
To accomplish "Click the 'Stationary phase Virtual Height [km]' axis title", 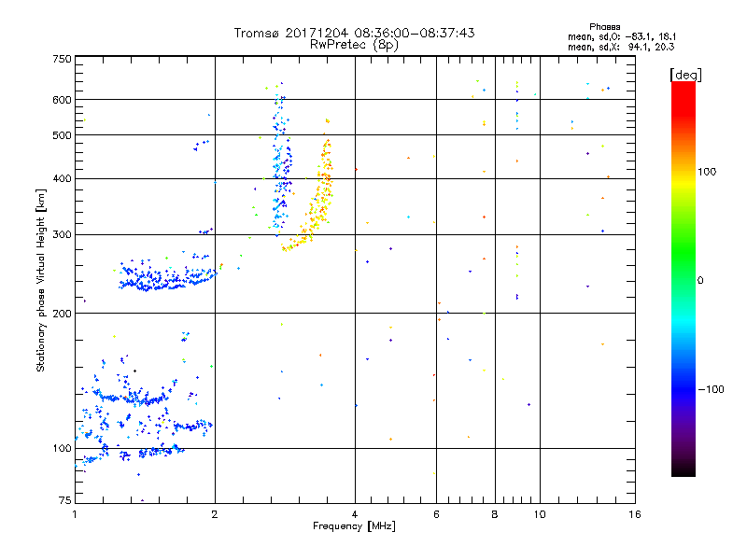I will click(x=40, y=280).
